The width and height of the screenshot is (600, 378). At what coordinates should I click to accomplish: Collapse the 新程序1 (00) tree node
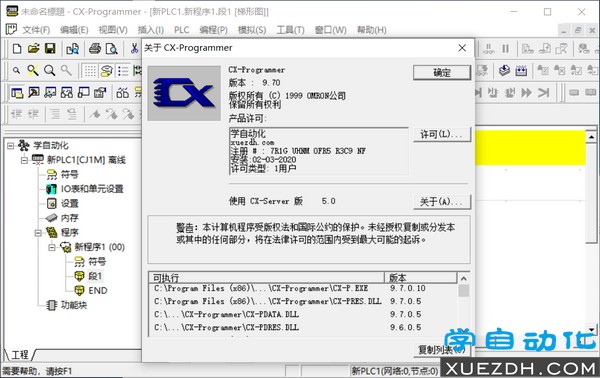point(52,247)
